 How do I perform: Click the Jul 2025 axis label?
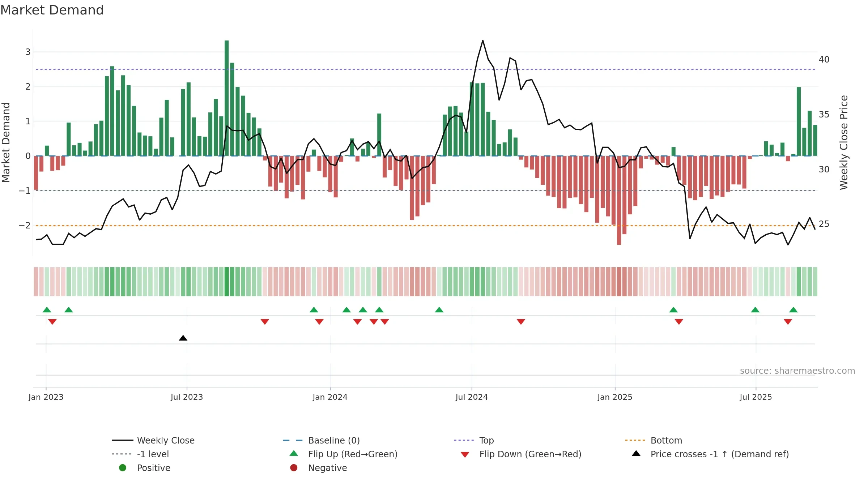click(756, 397)
